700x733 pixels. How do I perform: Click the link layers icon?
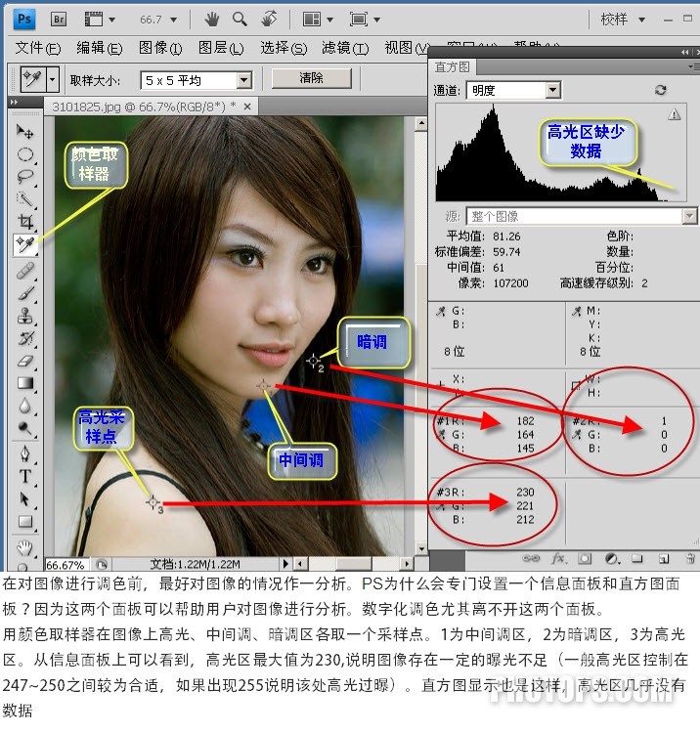531,558
